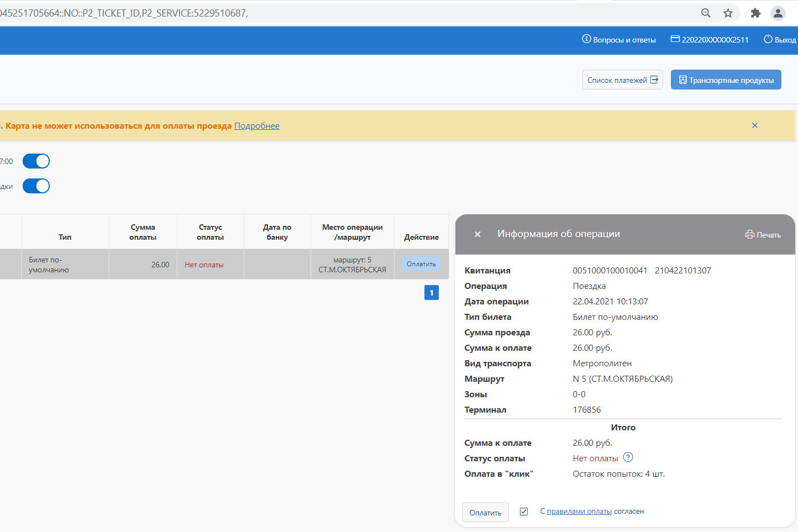
Task: Click маршрут: 5 СТ.М.ОКТЯБРЬСКАЯ cell
Action: point(353,265)
